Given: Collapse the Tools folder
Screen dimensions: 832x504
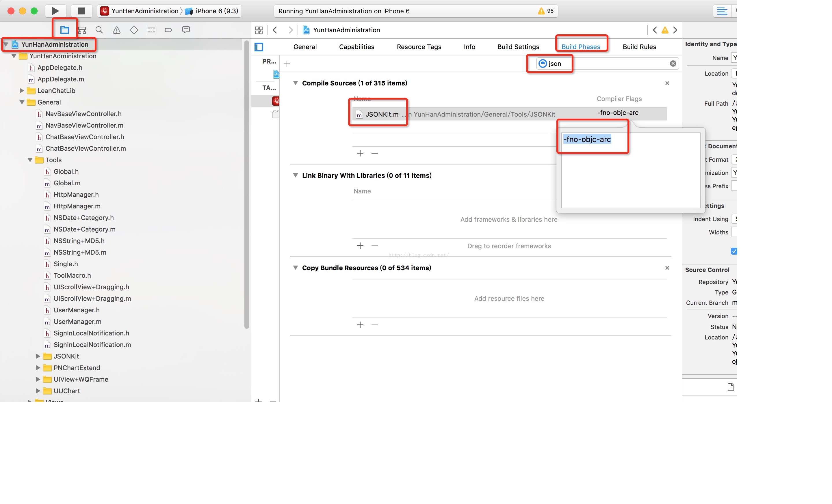Looking at the screenshot, I should 30,160.
